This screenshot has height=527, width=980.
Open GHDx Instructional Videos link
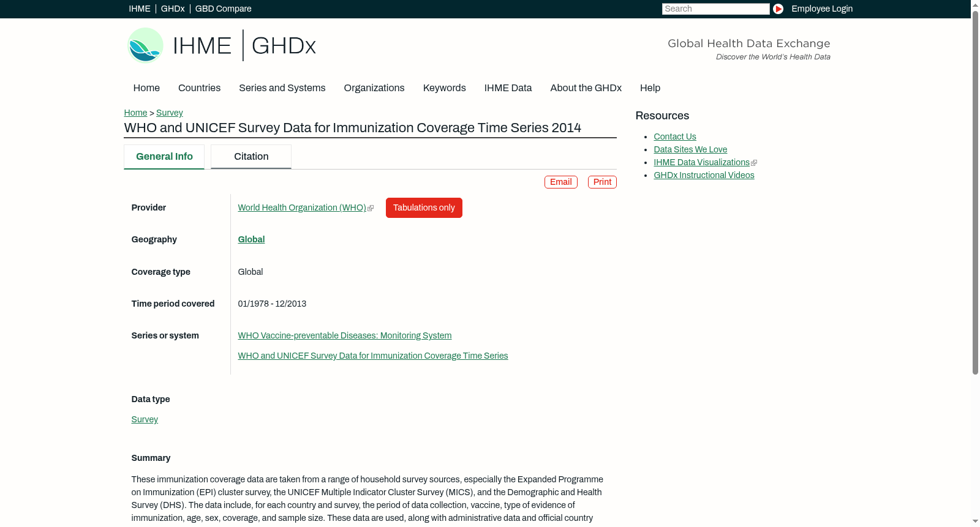(704, 176)
